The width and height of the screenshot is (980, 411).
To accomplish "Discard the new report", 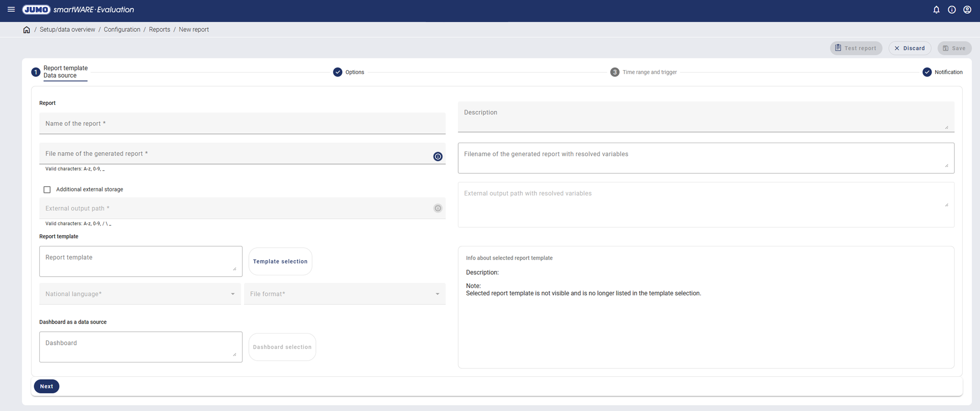I will point(909,48).
